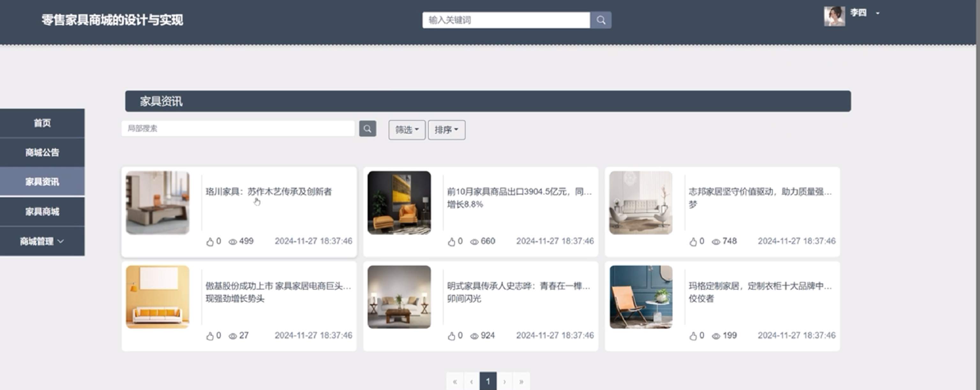Open 商城公告 sidebar menu item

(42, 152)
